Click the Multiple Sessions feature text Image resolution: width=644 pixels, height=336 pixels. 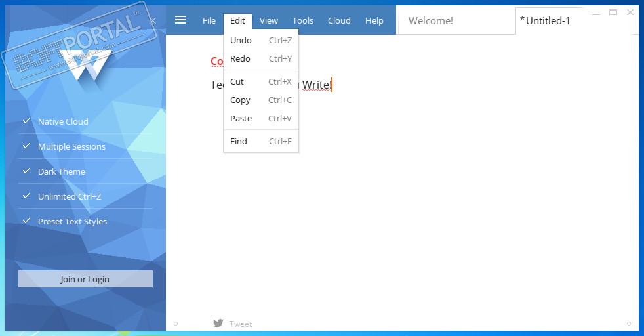tap(71, 146)
